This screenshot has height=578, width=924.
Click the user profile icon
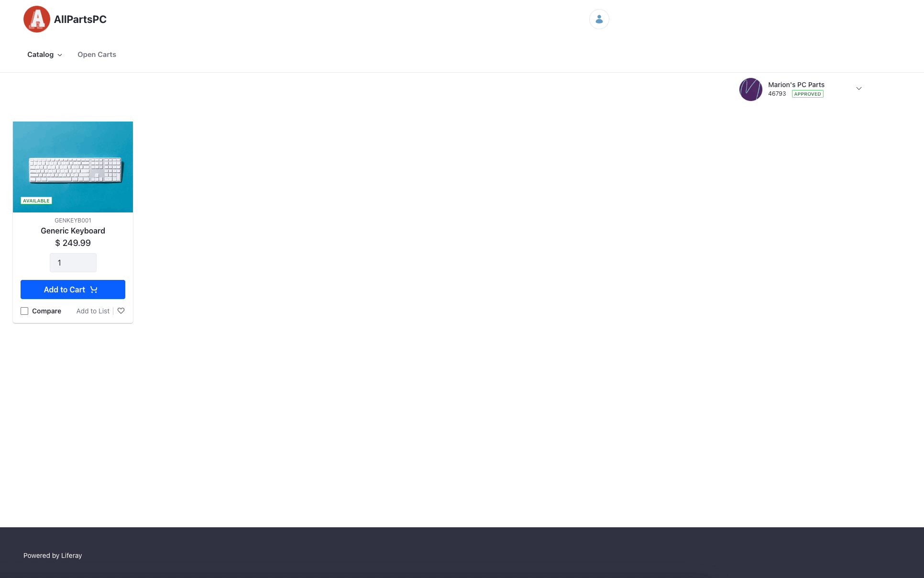pos(598,19)
